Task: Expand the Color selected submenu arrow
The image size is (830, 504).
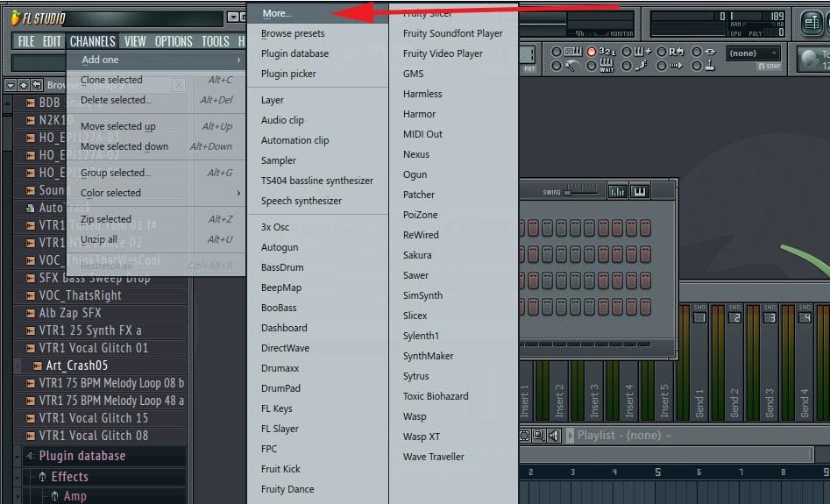Action: click(238, 193)
